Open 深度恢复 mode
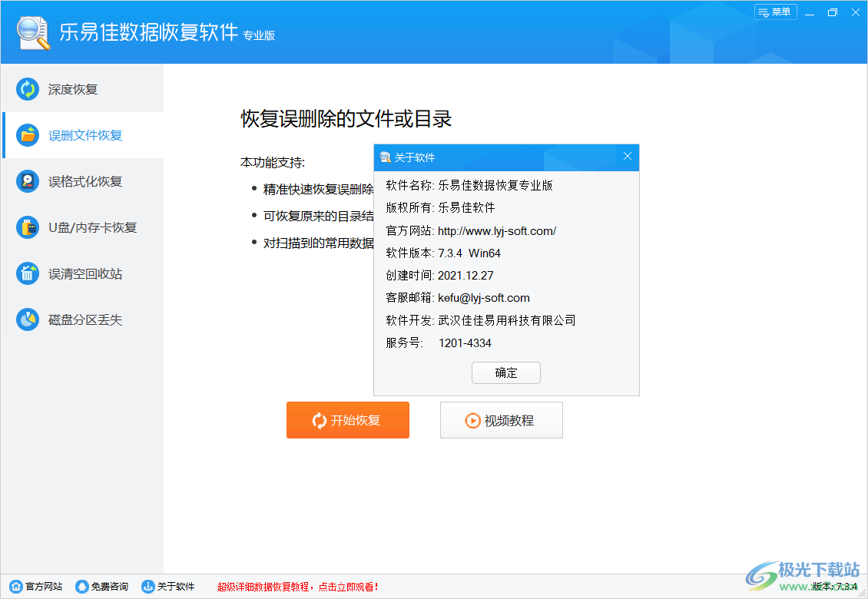The height and width of the screenshot is (599, 868). pyautogui.click(x=83, y=89)
